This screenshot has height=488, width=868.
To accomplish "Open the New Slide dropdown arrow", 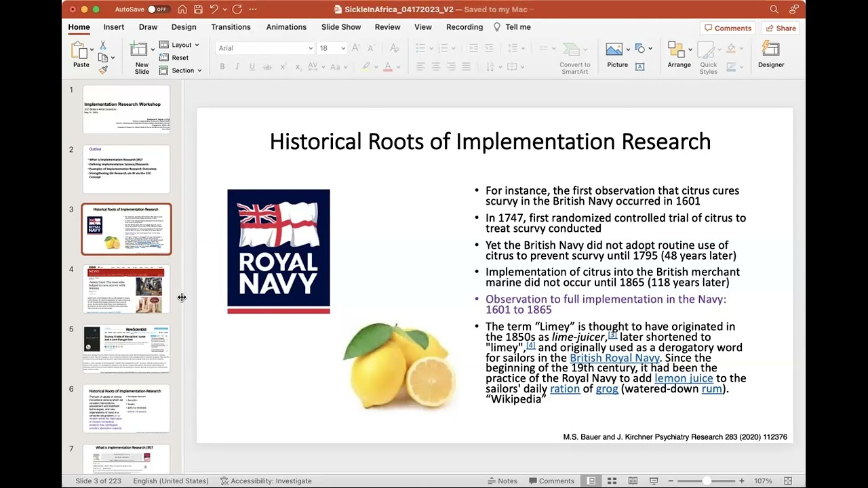I will pyautogui.click(x=153, y=49).
